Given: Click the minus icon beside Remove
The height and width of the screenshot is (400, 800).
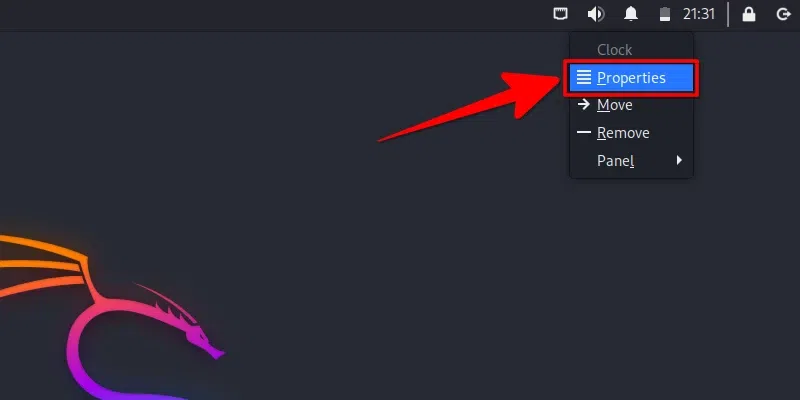Looking at the screenshot, I should pyautogui.click(x=584, y=133).
